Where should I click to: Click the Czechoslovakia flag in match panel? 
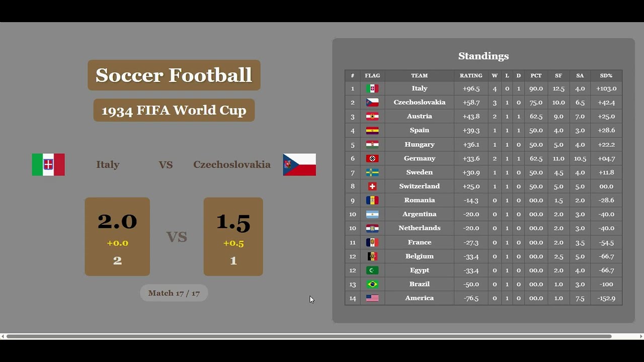[299, 164]
